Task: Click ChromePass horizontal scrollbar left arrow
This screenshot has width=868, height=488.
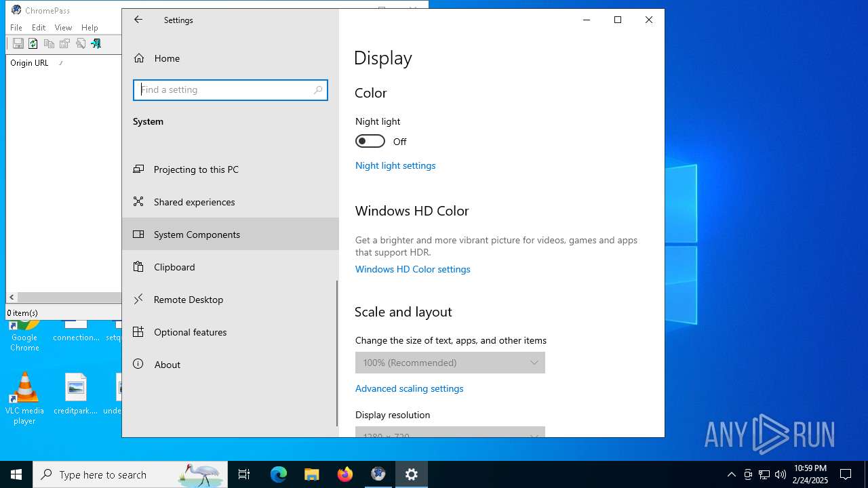Action: (12, 298)
